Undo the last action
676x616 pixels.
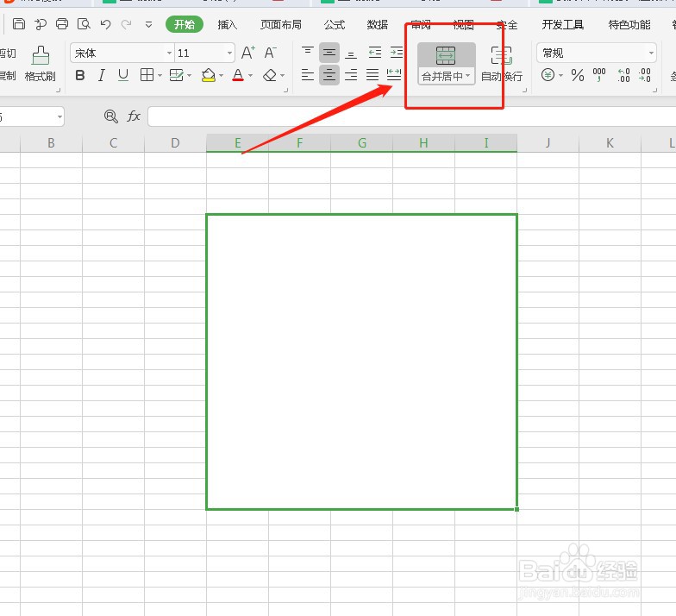click(x=105, y=24)
